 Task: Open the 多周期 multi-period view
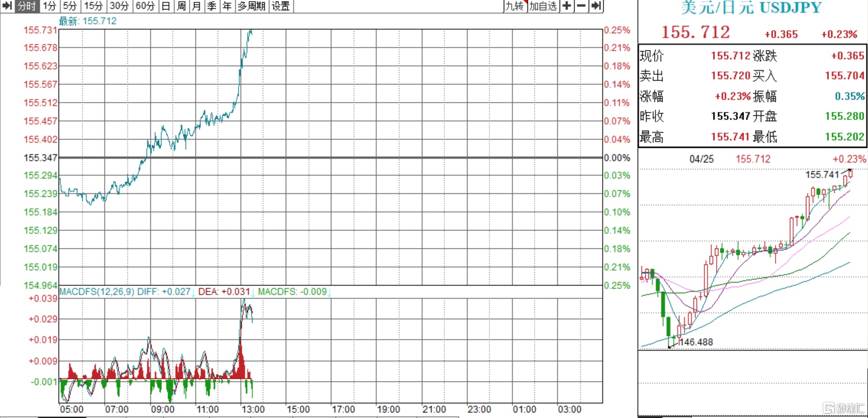coord(251,6)
